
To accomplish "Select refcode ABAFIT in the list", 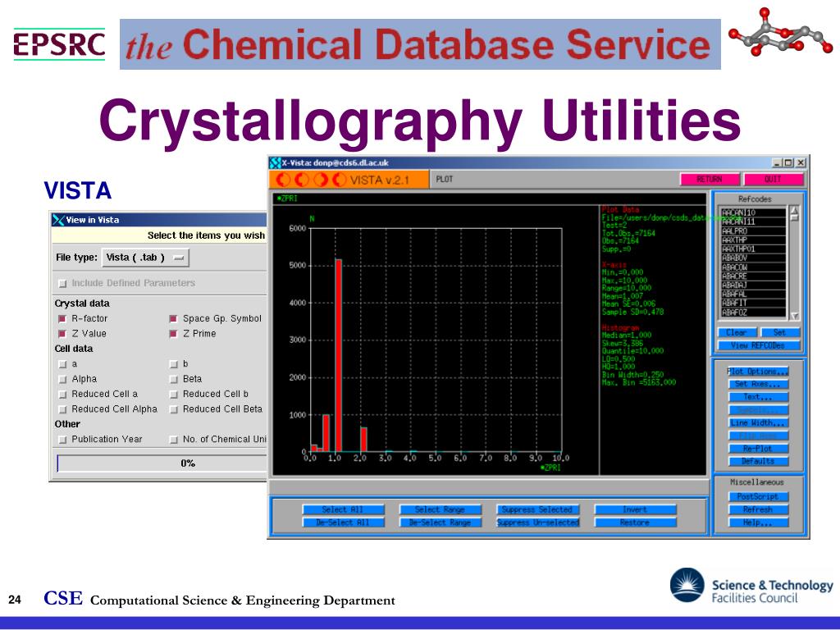I will coord(752,304).
